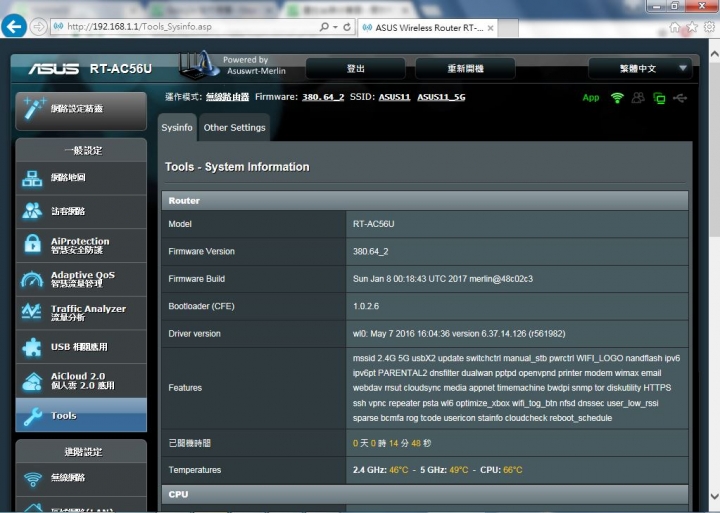Open the AiCloud 2.0 menu item
This screenshot has width=720, height=513.
click(81, 381)
